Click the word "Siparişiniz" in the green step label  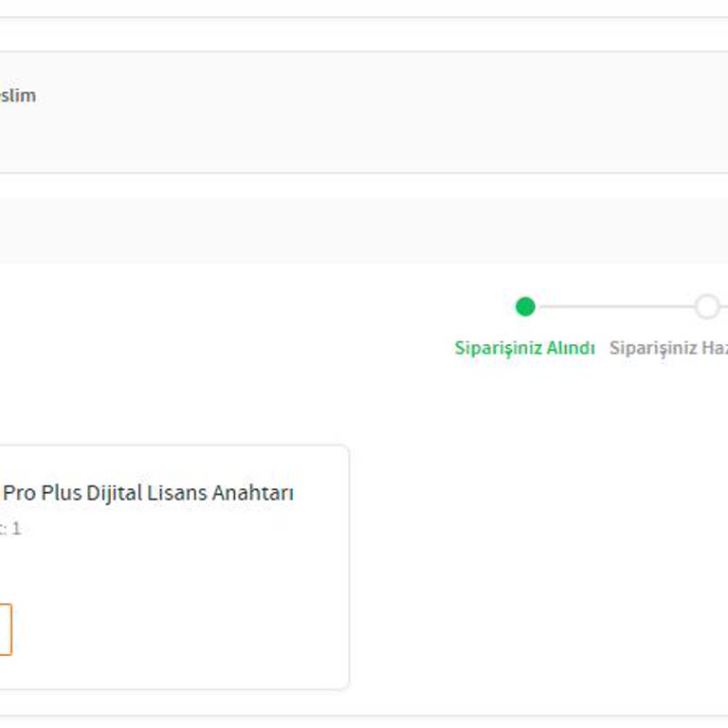(499, 348)
